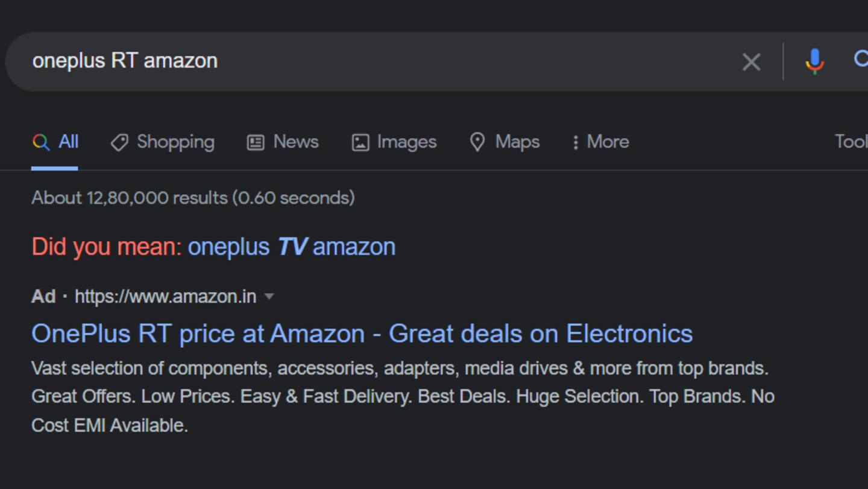Click the Maps location pin icon

[x=477, y=142]
